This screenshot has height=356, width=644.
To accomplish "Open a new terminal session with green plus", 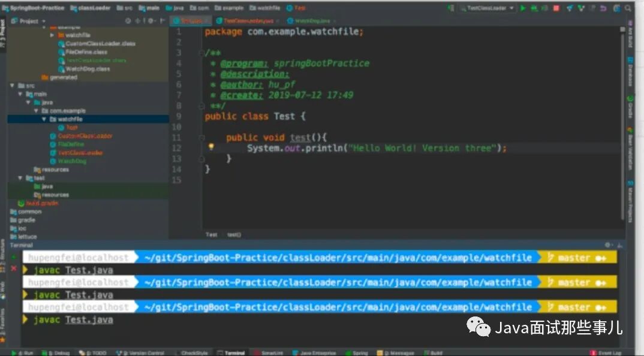I will (14, 257).
